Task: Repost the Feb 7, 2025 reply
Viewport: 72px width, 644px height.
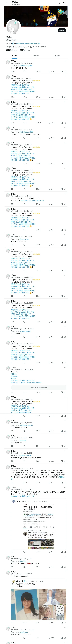Action: [x=24, y=138]
